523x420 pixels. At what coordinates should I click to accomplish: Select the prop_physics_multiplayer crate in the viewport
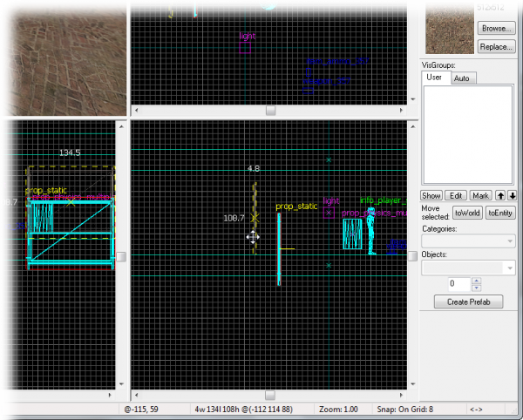click(352, 234)
